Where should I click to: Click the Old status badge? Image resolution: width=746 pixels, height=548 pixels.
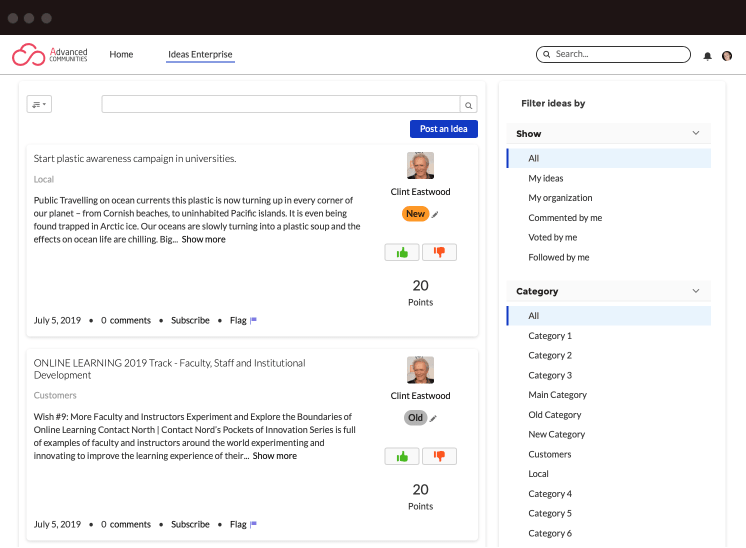(415, 418)
